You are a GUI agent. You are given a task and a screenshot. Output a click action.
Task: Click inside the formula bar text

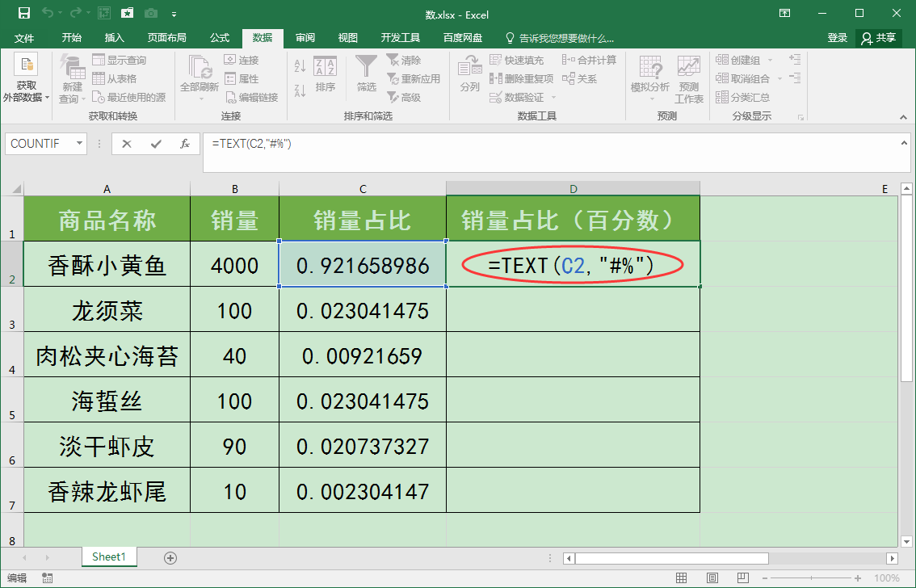[252, 144]
